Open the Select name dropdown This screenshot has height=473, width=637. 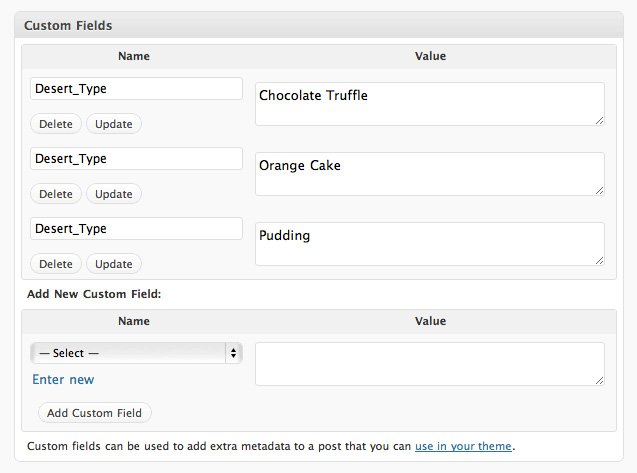[136, 353]
